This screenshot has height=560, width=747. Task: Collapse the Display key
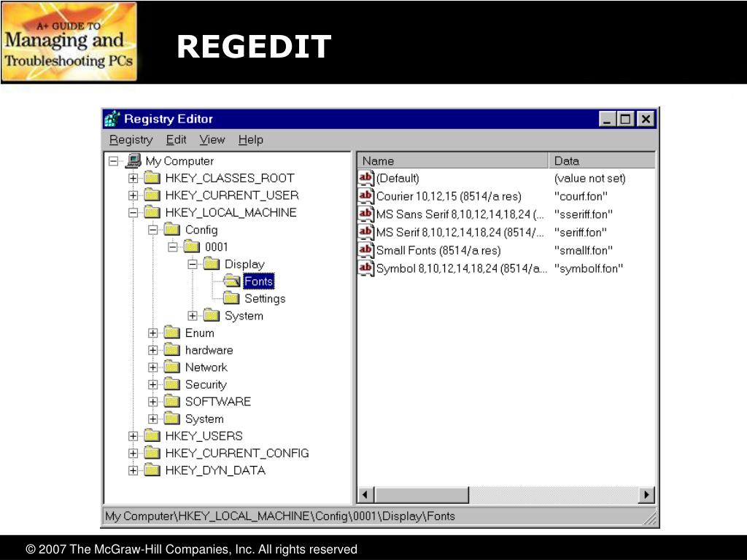(193, 264)
